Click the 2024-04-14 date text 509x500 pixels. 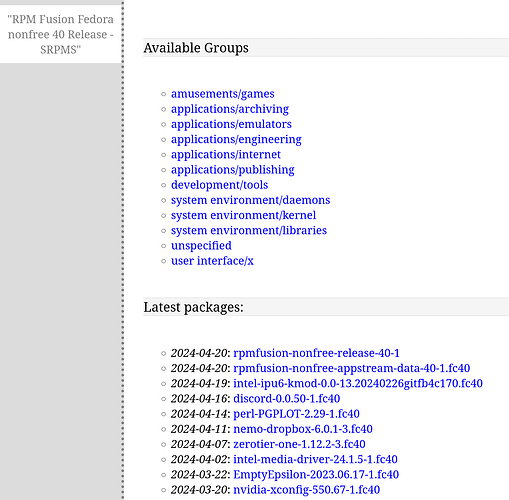[x=199, y=414]
